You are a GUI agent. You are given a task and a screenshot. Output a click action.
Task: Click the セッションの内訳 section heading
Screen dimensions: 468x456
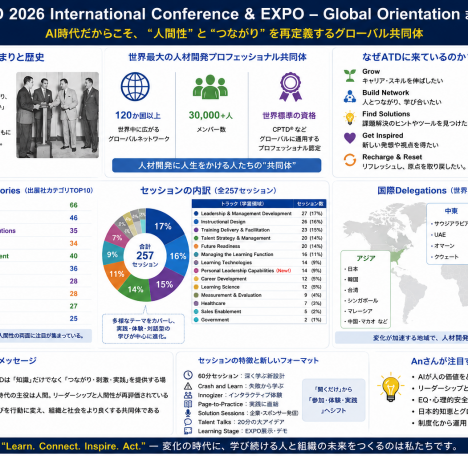[x=208, y=190]
